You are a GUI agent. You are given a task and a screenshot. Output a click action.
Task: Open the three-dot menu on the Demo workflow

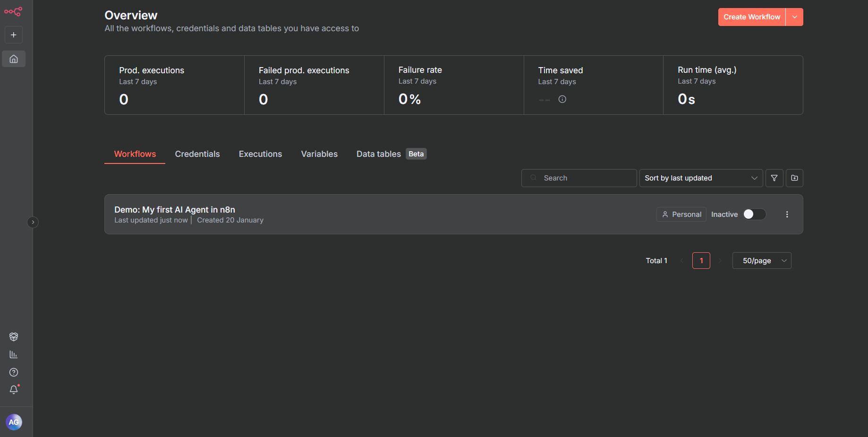787,214
